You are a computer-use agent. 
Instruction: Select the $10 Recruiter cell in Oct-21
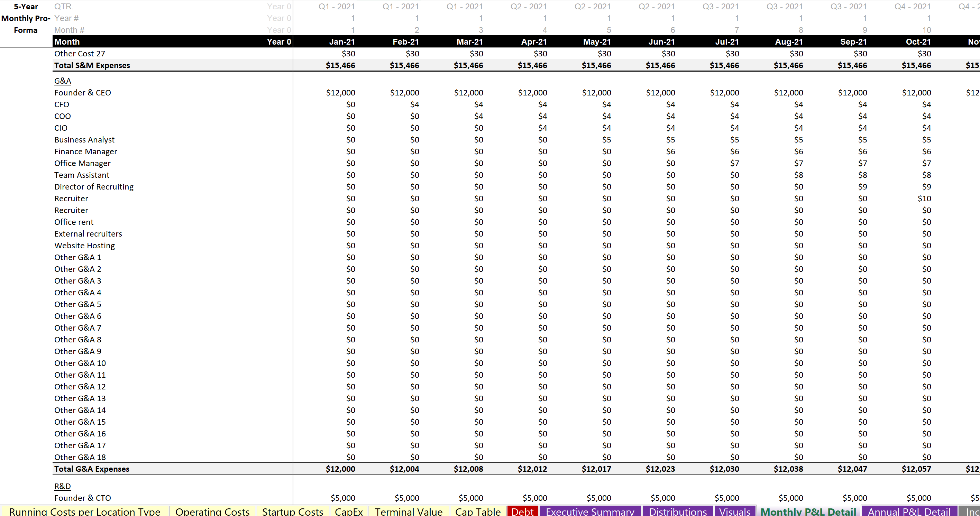click(924, 199)
